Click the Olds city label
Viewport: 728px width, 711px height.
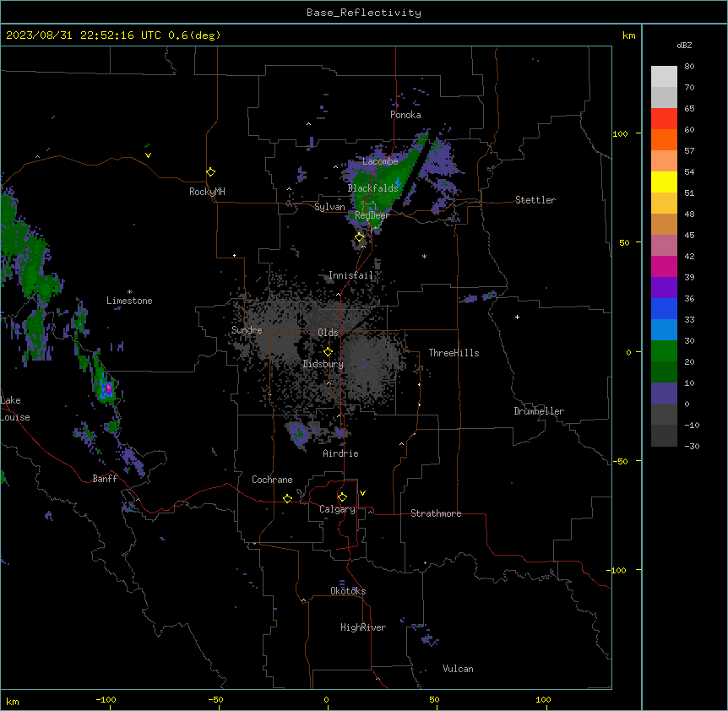tap(328, 333)
